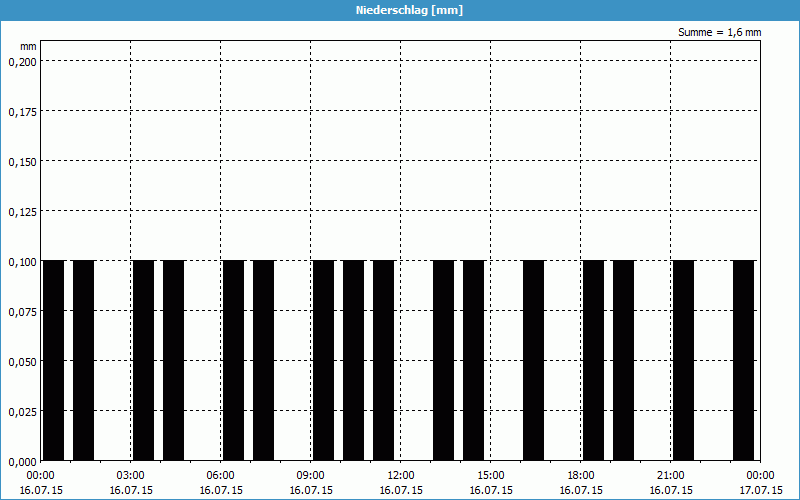Image resolution: width=800 pixels, height=500 pixels.
Task: Click the Summe = 1,6 mm label
Action: pos(719,32)
